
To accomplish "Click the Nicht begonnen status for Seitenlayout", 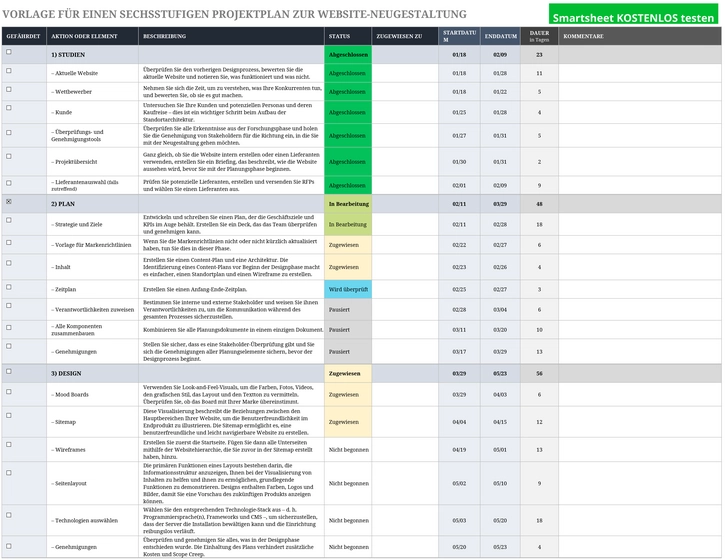I will coord(348,483).
